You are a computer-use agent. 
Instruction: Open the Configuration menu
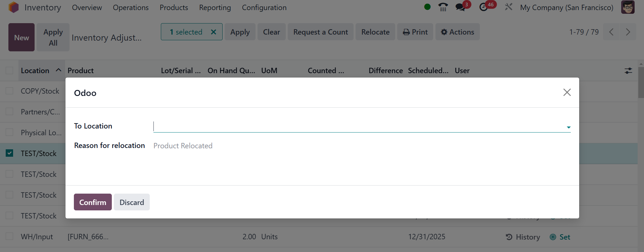(x=264, y=7)
